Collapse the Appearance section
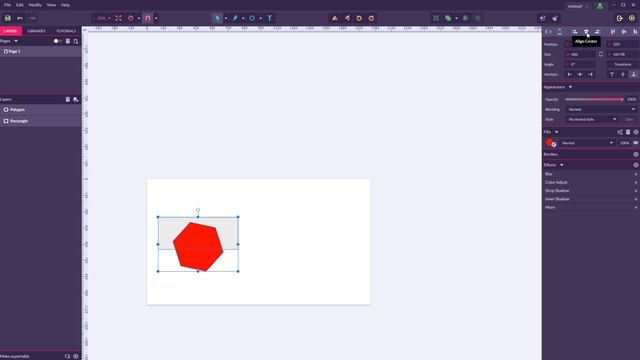The width and height of the screenshot is (640, 360). click(x=570, y=87)
